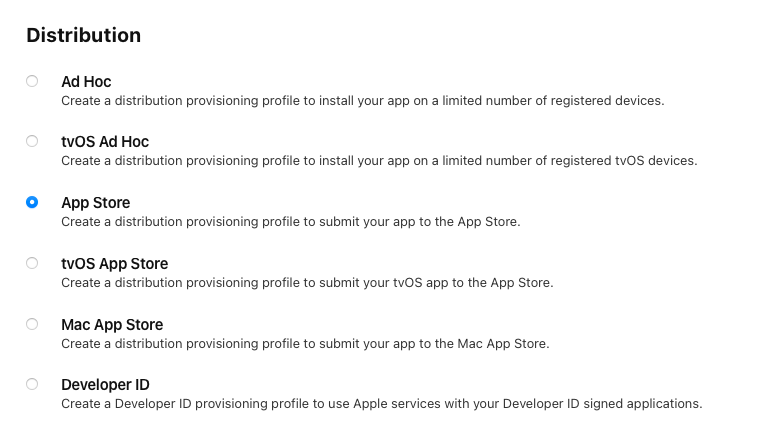772x440 pixels.
Task: Click the 'tvOS Ad Hoc' option title text
Action: point(105,142)
